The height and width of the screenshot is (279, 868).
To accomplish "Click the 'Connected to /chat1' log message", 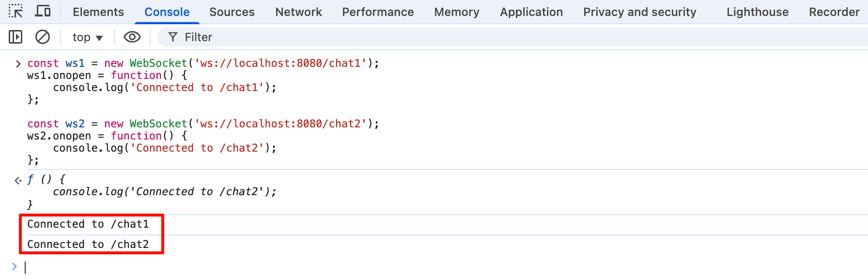I will pyautogui.click(x=88, y=224).
